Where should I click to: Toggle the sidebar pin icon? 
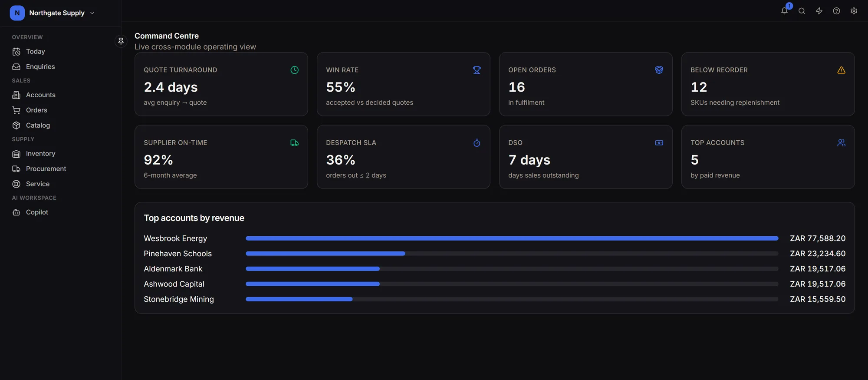coord(121,41)
